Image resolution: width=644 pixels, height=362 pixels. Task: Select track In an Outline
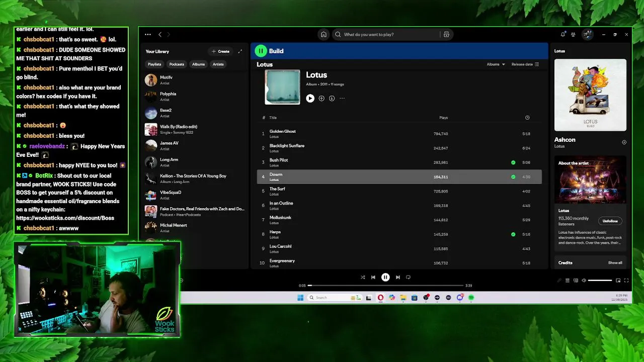point(399,205)
